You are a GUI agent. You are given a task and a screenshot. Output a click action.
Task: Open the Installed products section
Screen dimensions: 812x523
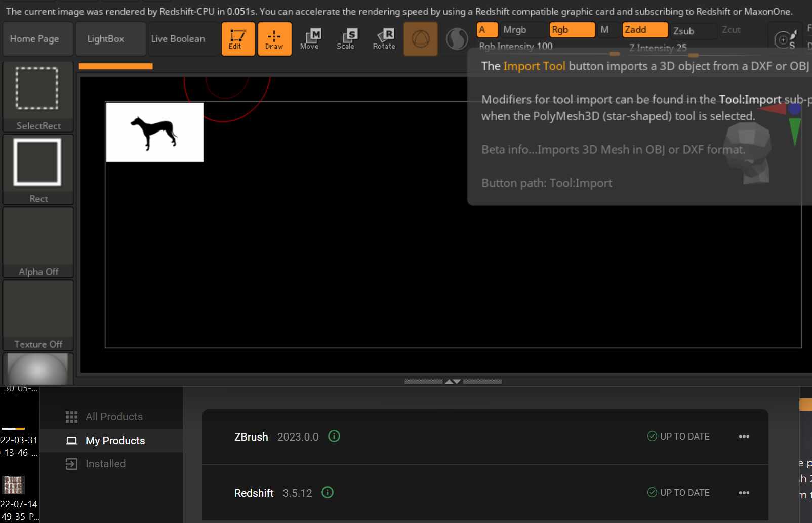[x=105, y=464]
